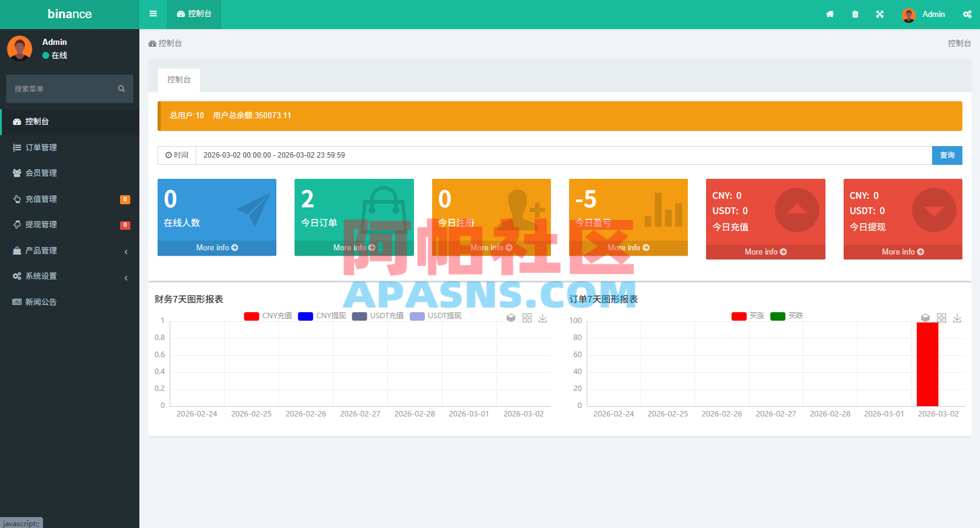Toggle CNY提现 legend series
Screen dimensions: 980x528
point(322,316)
